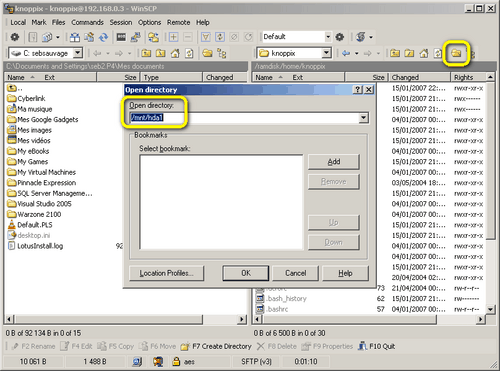Screen dimensions: 500x371
Task: Open the terminal console icon
Action: coord(121,37)
